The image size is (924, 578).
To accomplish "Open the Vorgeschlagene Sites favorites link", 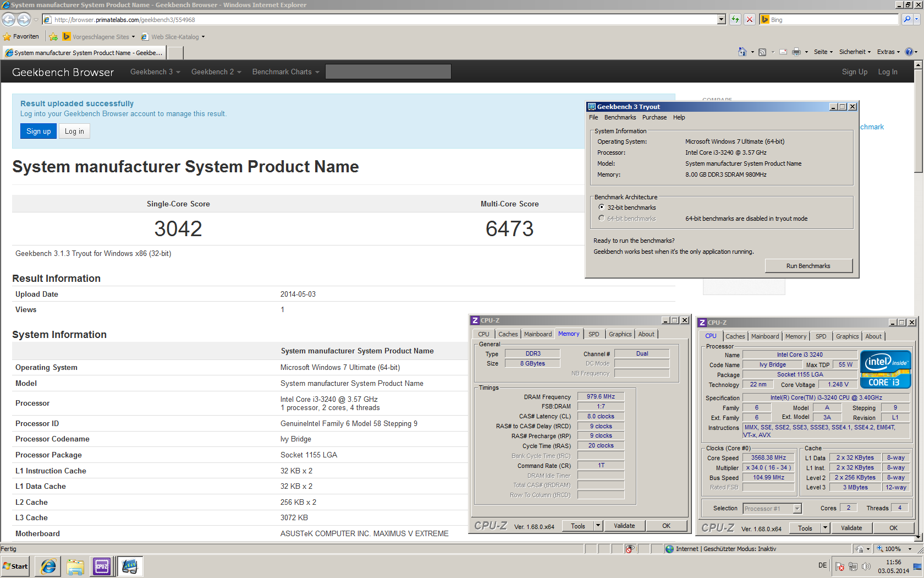I will [x=98, y=37].
